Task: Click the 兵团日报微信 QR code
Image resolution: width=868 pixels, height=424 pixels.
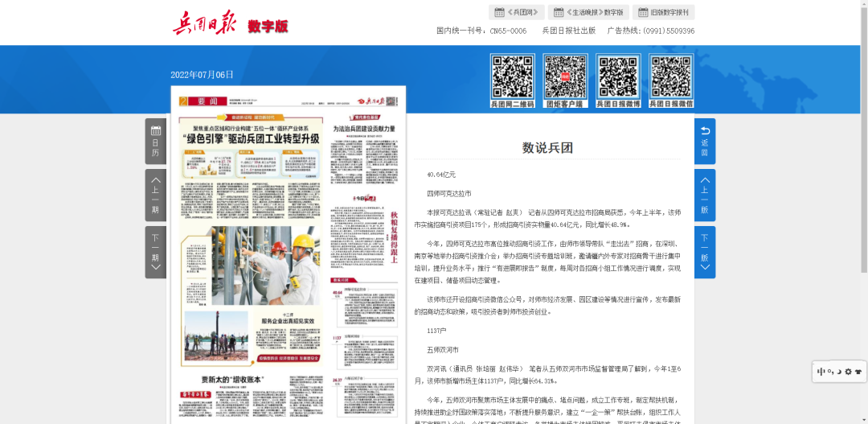Action: click(671, 80)
